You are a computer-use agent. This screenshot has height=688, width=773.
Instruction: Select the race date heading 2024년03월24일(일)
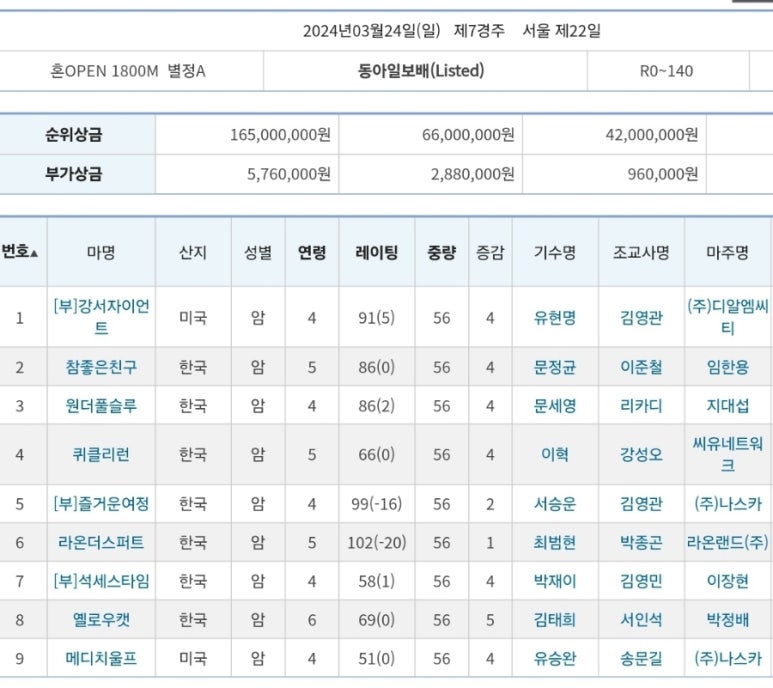(372, 31)
